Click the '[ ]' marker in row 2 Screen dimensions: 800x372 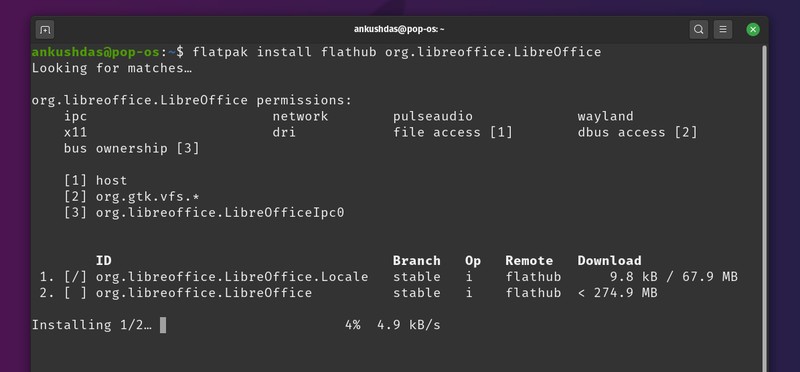[76, 293]
